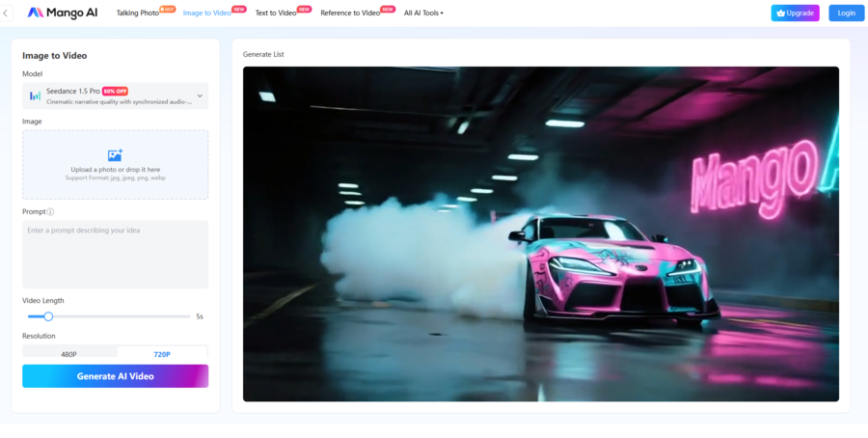Select 720P resolution
Screen dimensions: 868x438
point(162,354)
